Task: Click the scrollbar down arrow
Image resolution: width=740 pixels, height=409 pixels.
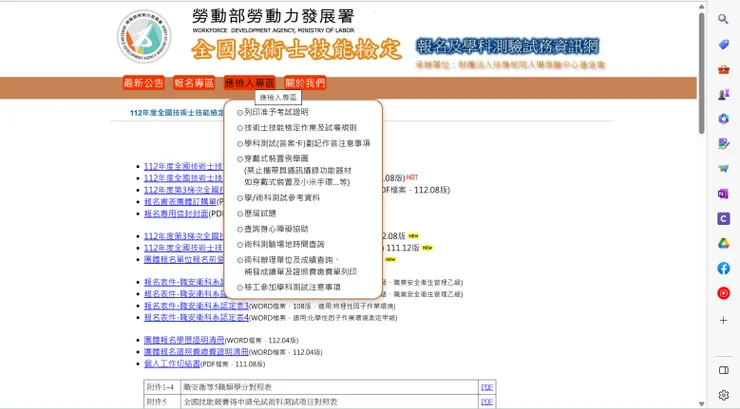Action: pos(701,404)
